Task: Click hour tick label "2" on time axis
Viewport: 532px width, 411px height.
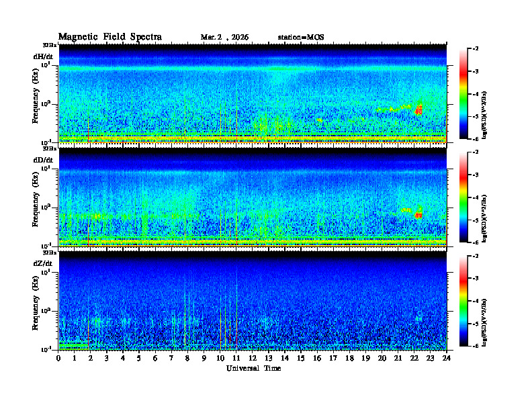Action: pos(91,359)
